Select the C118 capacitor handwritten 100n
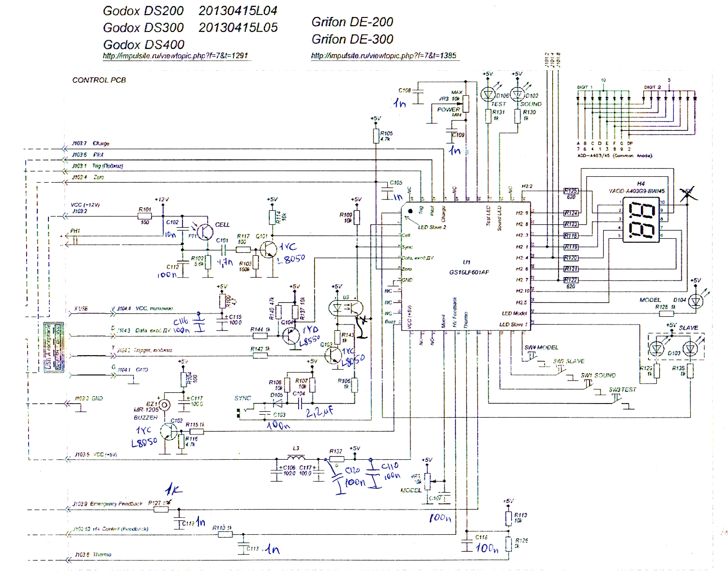This screenshot has width=728, height=576. click(x=486, y=548)
